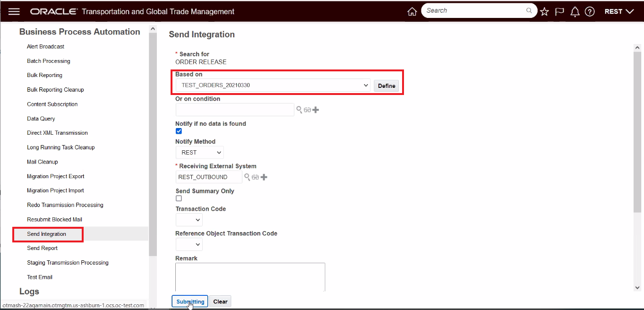Enable Send Summary Only checkbox
This screenshot has width=644, height=310.
[179, 198]
